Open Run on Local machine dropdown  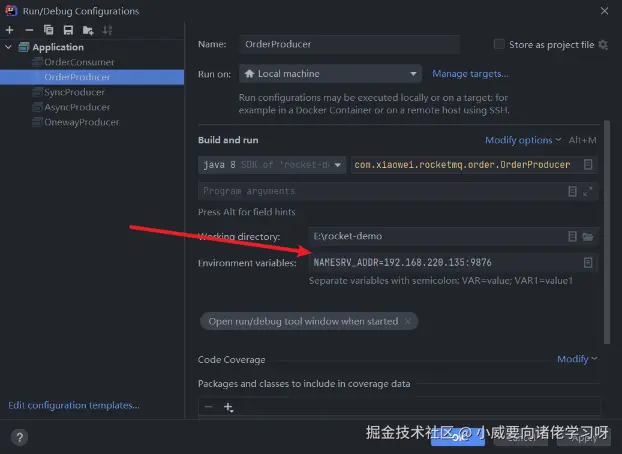(330, 74)
